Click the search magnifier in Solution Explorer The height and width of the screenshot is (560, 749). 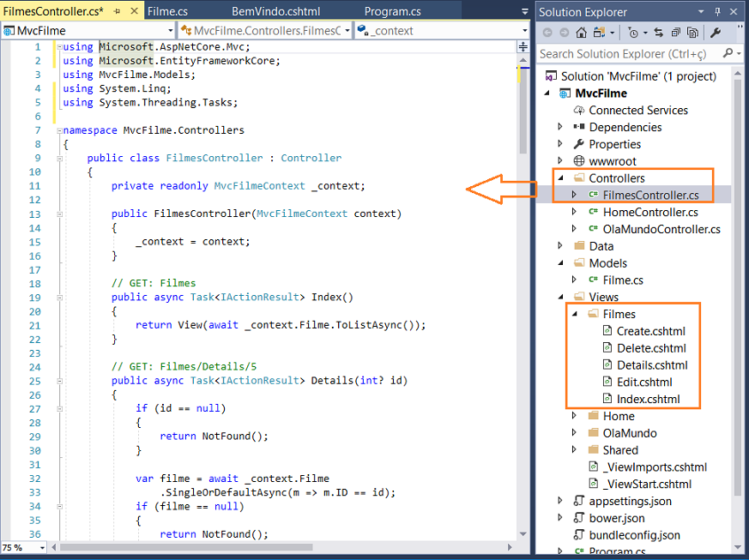728,53
